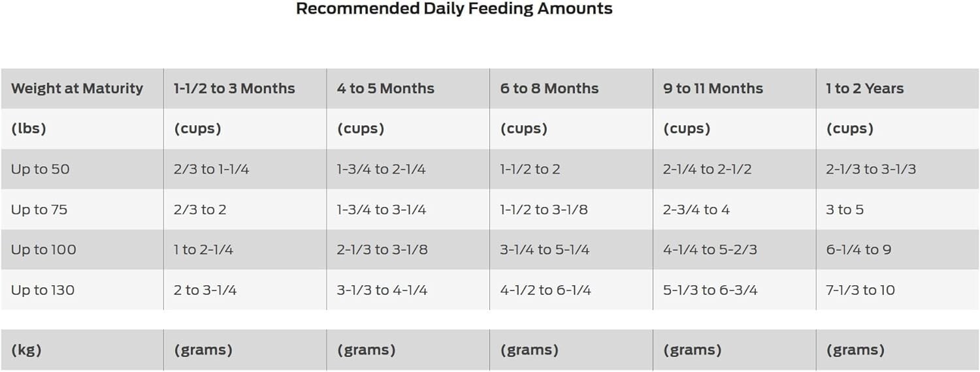Click the "Recommended Daily Feeding Amounts" title
The image size is (980, 372).
[454, 9]
